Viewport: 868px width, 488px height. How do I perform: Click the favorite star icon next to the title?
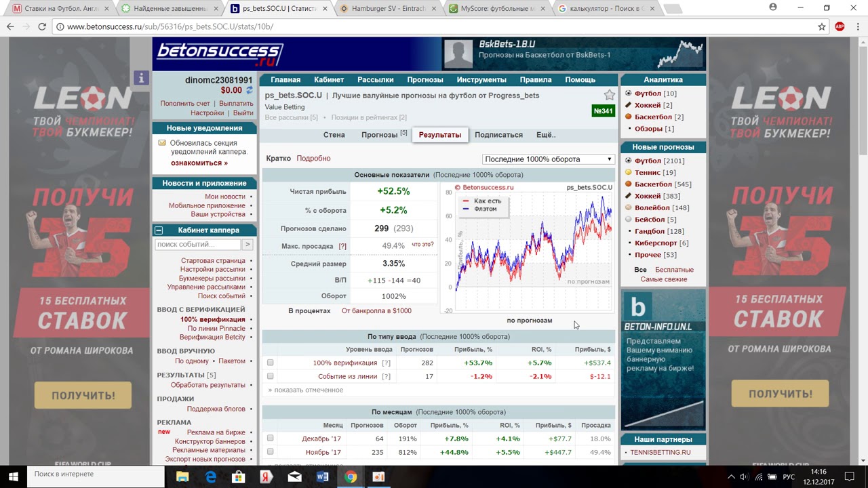pyautogui.click(x=609, y=96)
